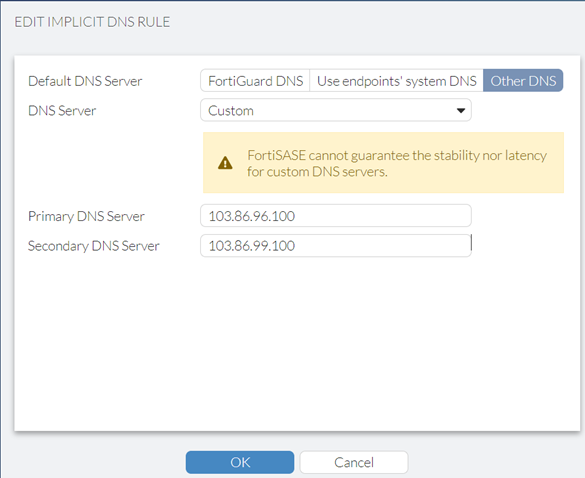Click the Default DNS Server label
Viewport: 585px width, 478px height.
point(85,81)
